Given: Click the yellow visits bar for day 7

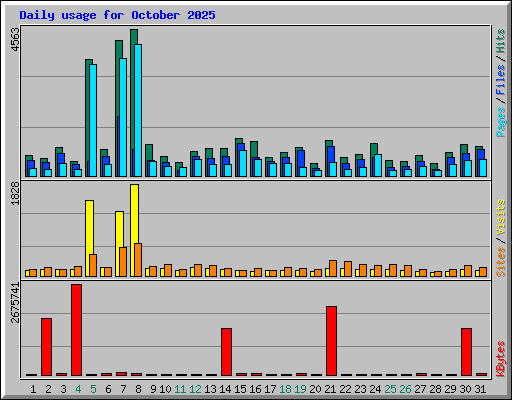Looking at the screenshot, I should pos(119,244).
